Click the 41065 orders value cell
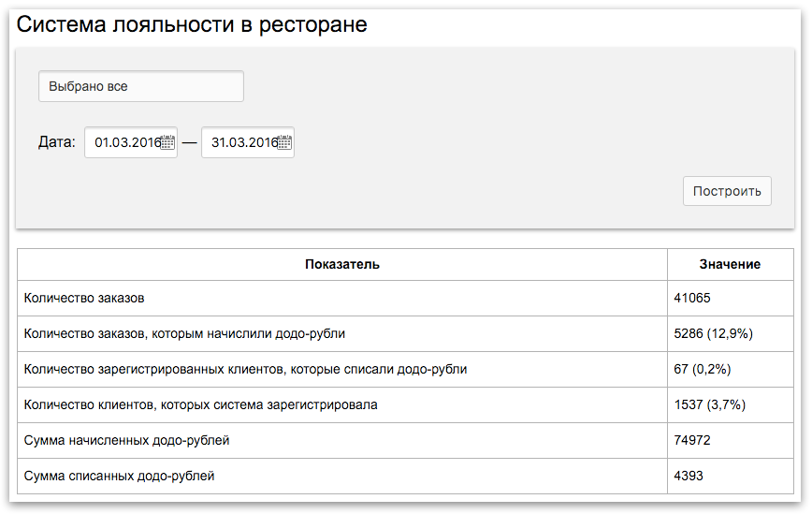The image size is (812, 514). 731,298
